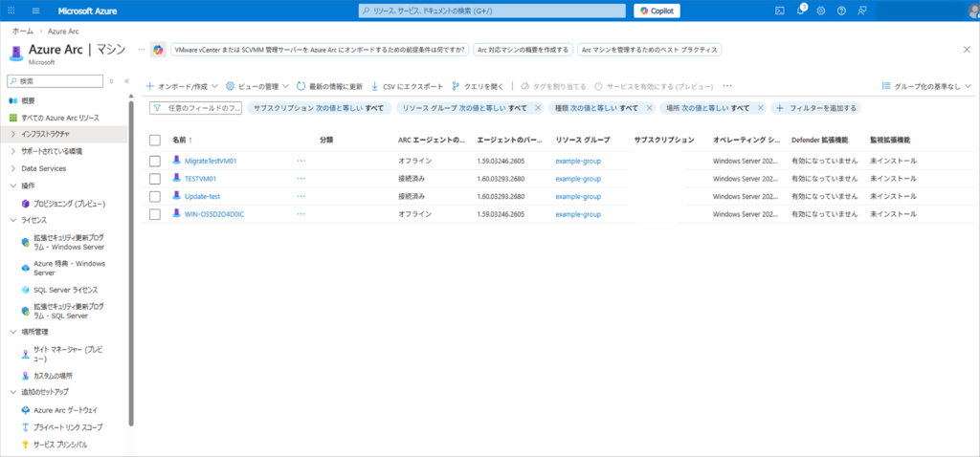
Task: Select the TESTVM01 row checkbox
Action: (x=155, y=179)
